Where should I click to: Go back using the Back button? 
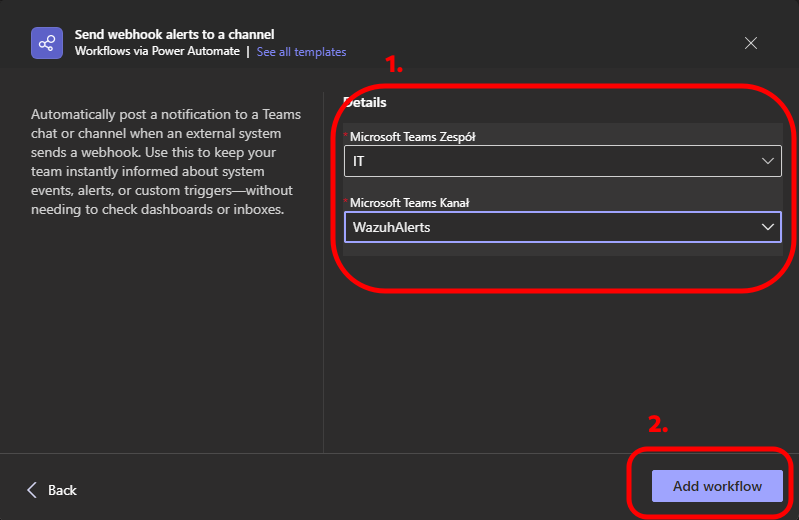(52, 490)
